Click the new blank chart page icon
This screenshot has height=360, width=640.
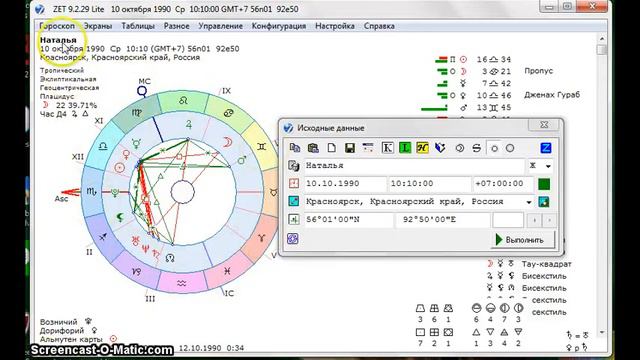click(x=331, y=148)
